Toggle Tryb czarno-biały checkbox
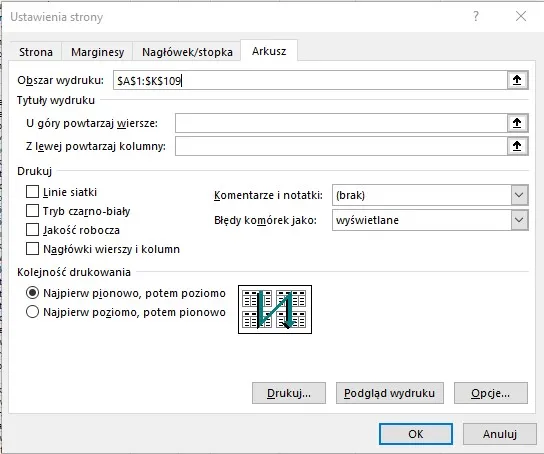The image size is (544, 454). coord(32,211)
